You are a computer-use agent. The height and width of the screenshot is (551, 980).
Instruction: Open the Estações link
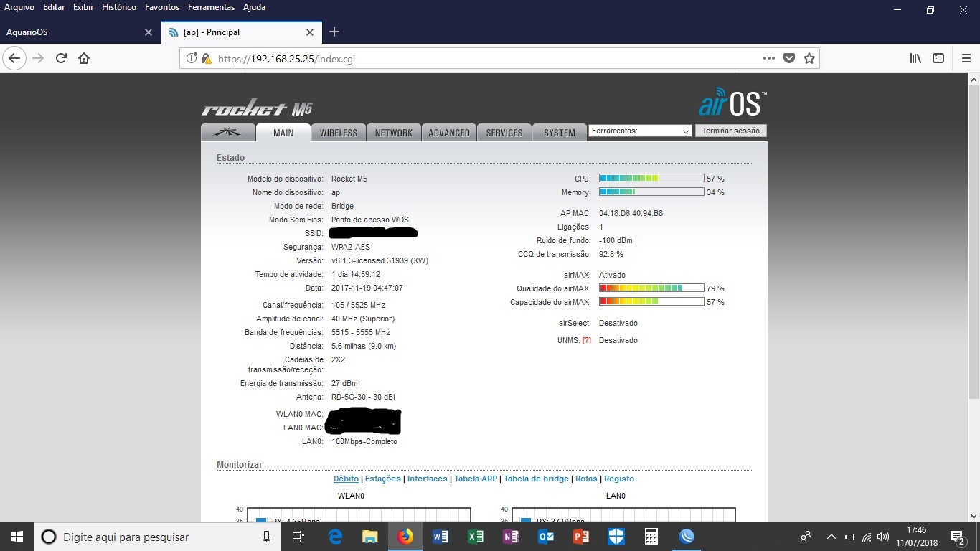click(x=384, y=479)
